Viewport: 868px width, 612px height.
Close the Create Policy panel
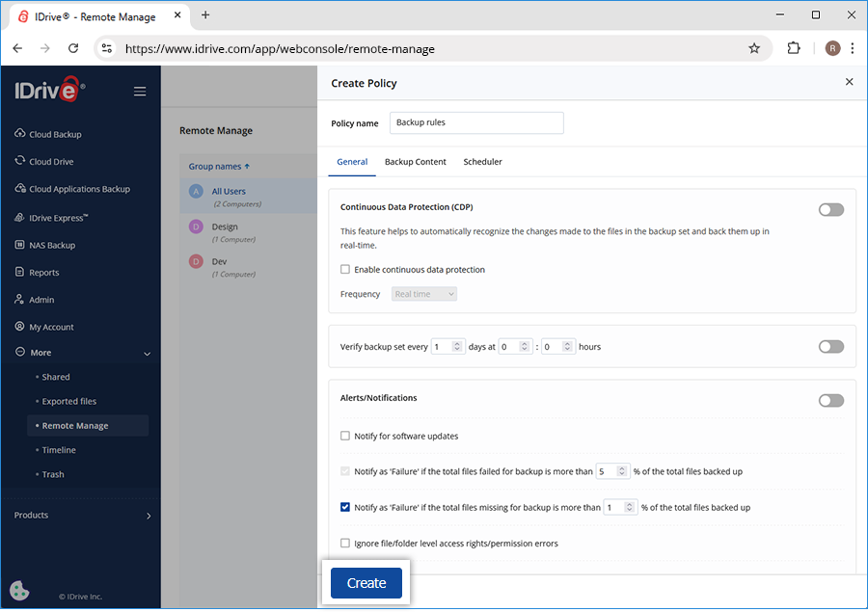click(849, 82)
